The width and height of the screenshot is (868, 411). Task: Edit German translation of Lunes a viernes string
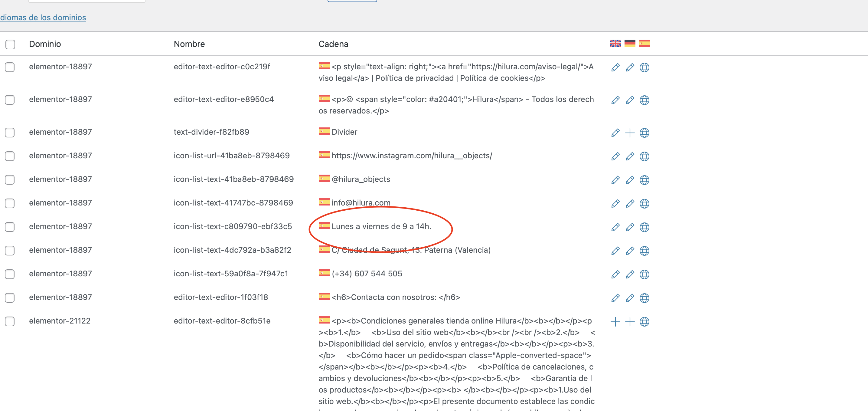click(629, 227)
